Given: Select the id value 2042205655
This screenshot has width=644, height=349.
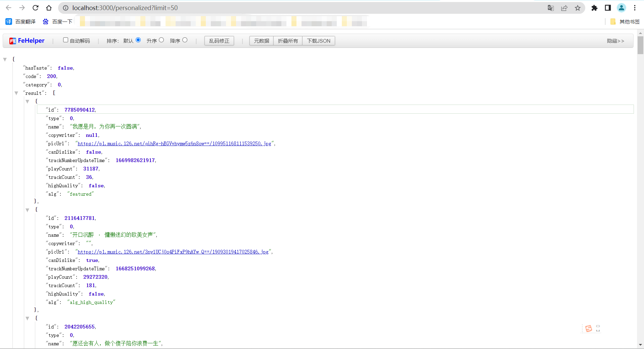Looking at the screenshot, I should (80, 327).
